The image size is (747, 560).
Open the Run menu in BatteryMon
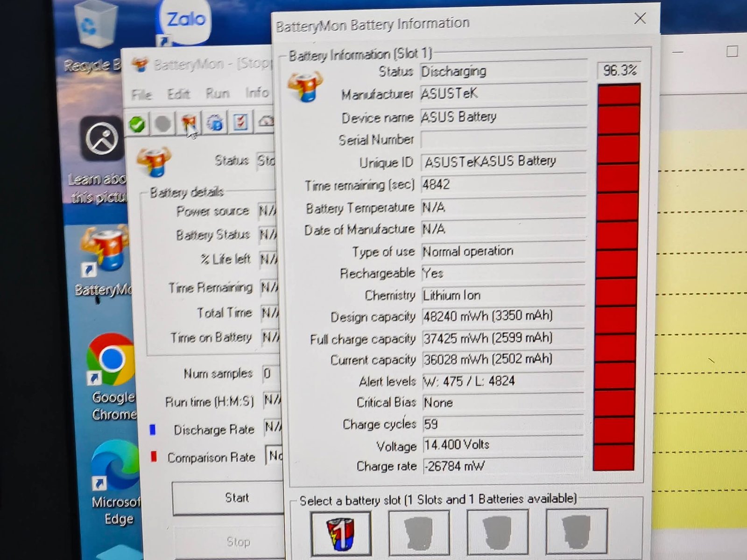tap(218, 93)
